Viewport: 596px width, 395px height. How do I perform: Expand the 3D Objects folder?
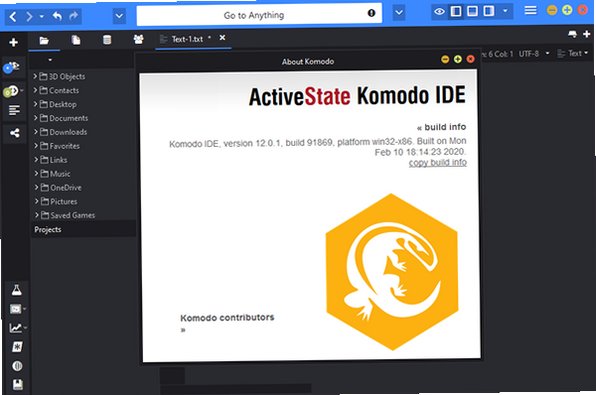click(35, 76)
